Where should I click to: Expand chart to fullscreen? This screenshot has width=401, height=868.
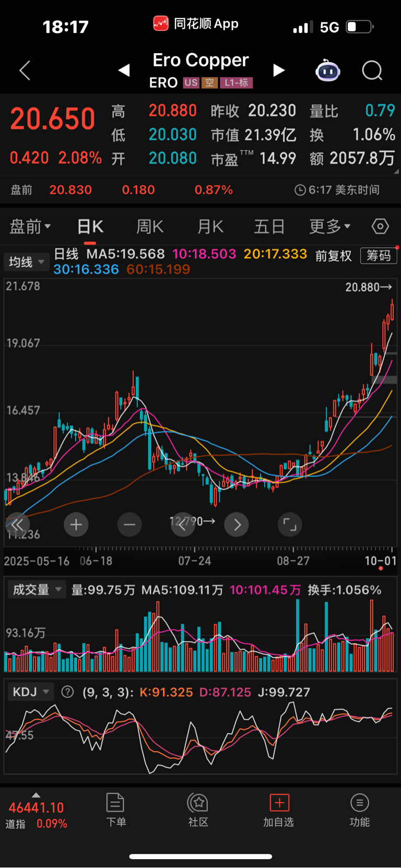click(x=290, y=525)
